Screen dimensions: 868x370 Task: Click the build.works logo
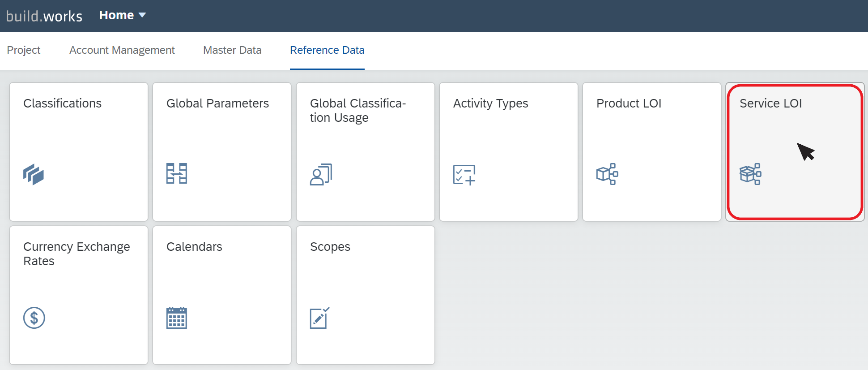(44, 16)
